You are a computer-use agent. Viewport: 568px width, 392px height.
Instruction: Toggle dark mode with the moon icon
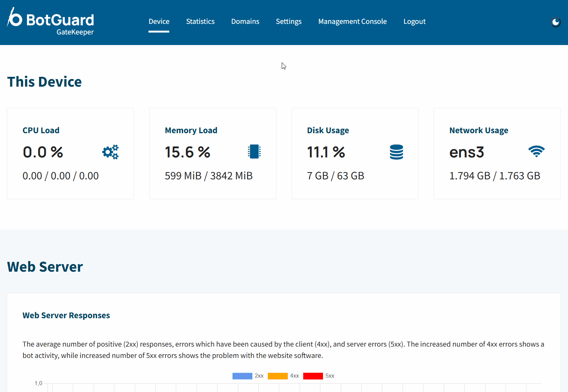point(555,22)
